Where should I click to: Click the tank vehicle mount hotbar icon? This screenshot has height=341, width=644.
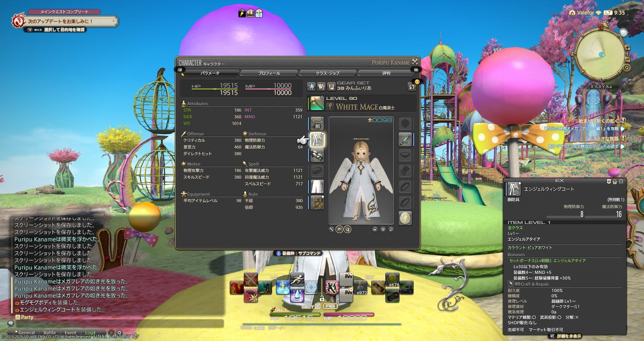(x=407, y=288)
